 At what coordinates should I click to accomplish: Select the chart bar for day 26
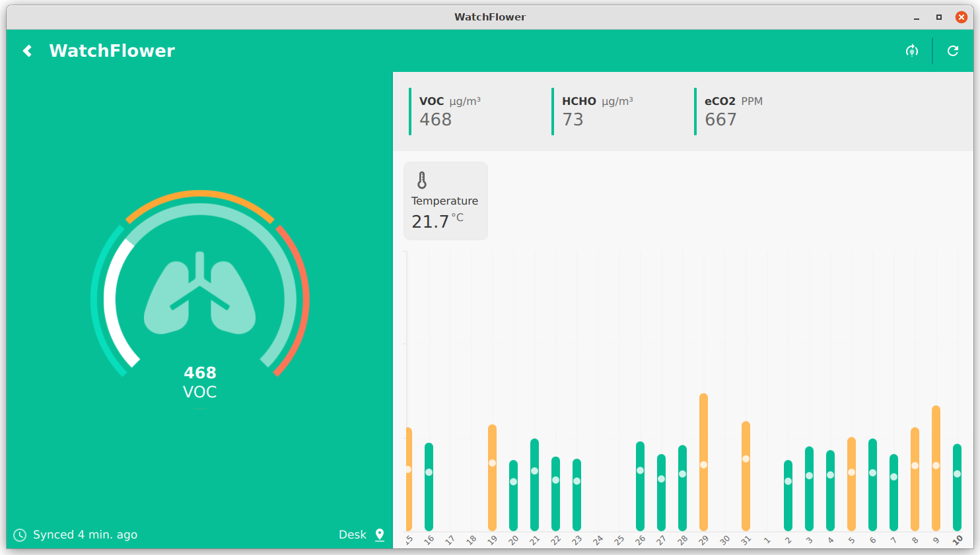point(640,486)
